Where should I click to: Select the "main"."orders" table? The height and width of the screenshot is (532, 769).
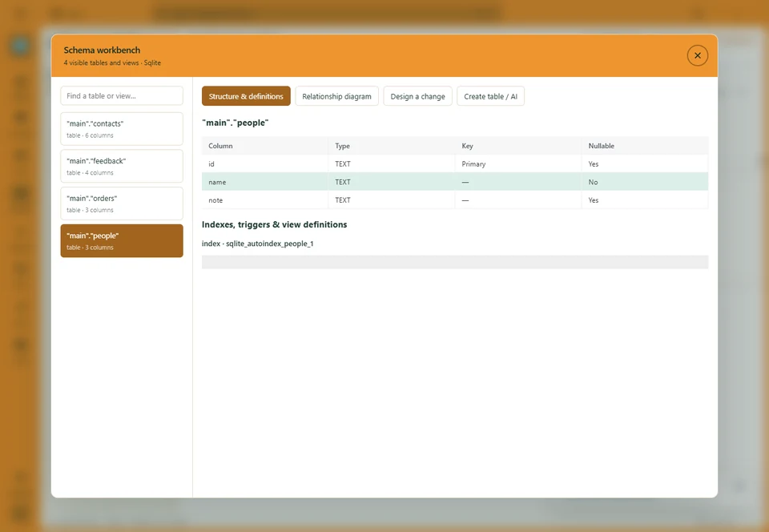pyautogui.click(x=122, y=204)
